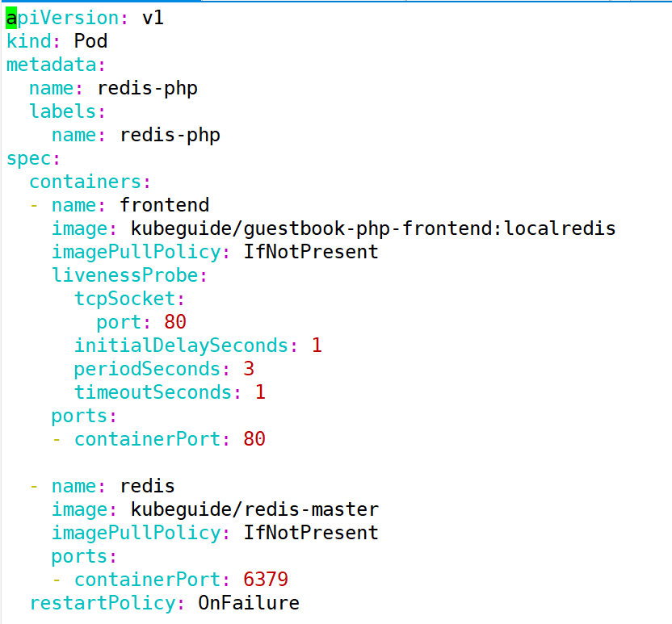The width and height of the screenshot is (672, 624).
Task: Select the v1 value after apiVersion
Action: pyautogui.click(x=153, y=18)
